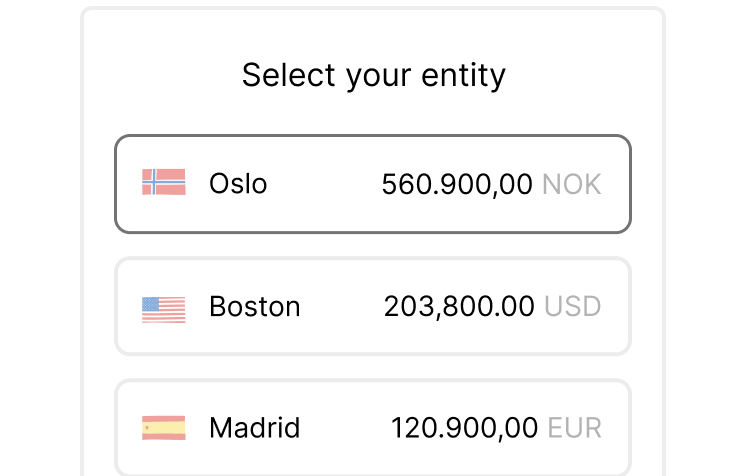Click the NOK currency code
This screenshot has height=476, width=746.
click(x=572, y=184)
